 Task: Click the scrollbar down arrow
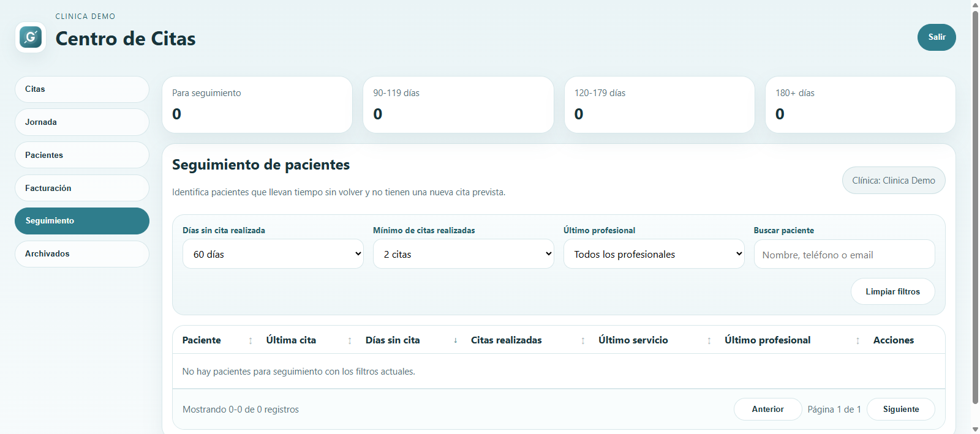click(976, 429)
